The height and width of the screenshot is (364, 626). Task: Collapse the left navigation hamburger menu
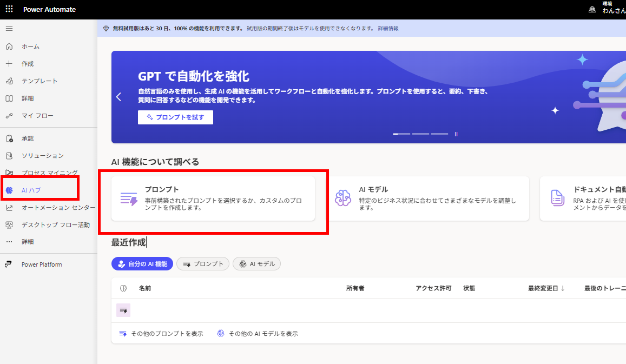tap(9, 29)
